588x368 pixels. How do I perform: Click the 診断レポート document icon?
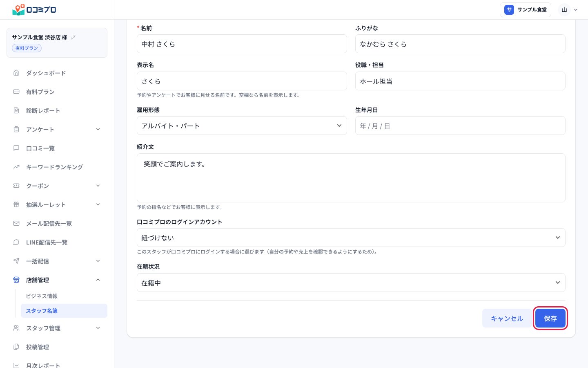16,110
